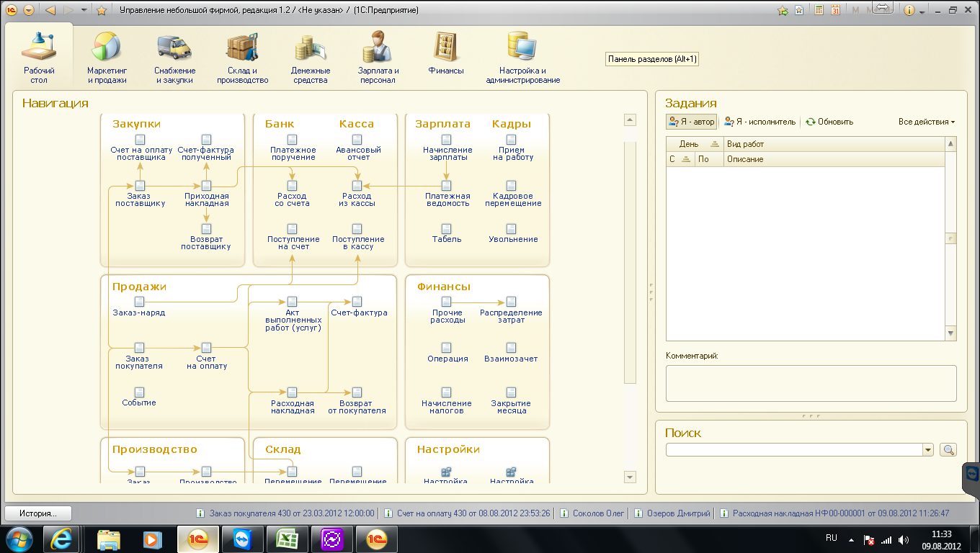Screen dimensions: 980x553
Task: Click the magnifier button beside the search field
Action: tap(949, 450)
